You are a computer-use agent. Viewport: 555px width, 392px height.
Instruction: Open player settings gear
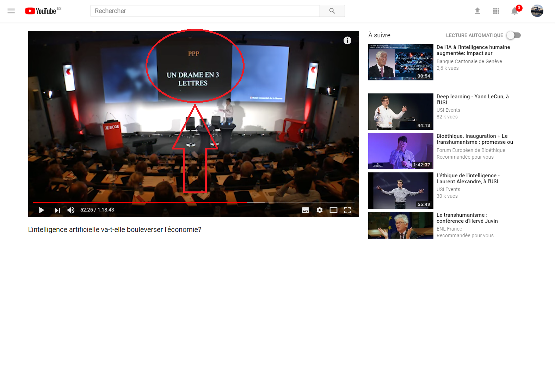320,210
